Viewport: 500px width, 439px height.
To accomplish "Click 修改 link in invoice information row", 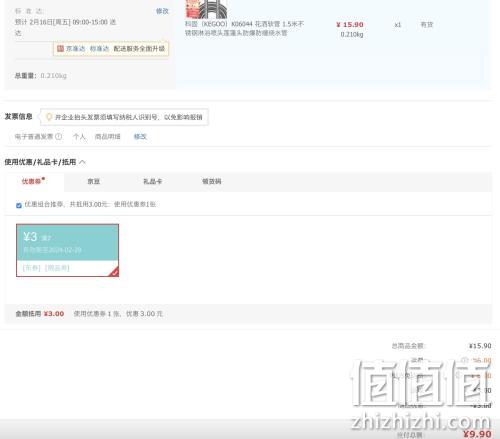I will [140, 136].
